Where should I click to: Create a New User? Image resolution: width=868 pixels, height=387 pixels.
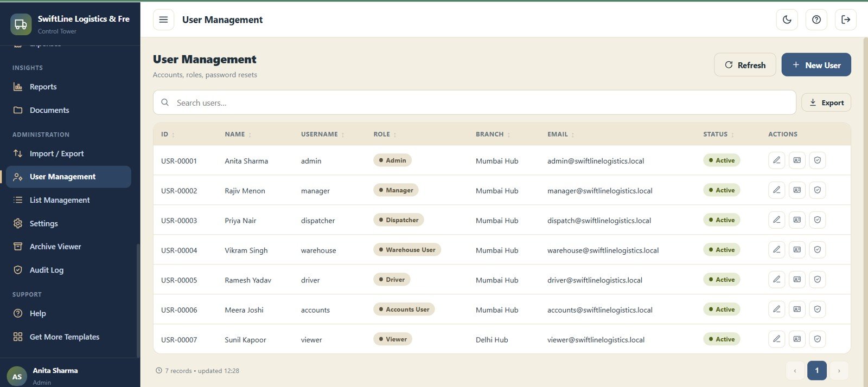[816, 64]
